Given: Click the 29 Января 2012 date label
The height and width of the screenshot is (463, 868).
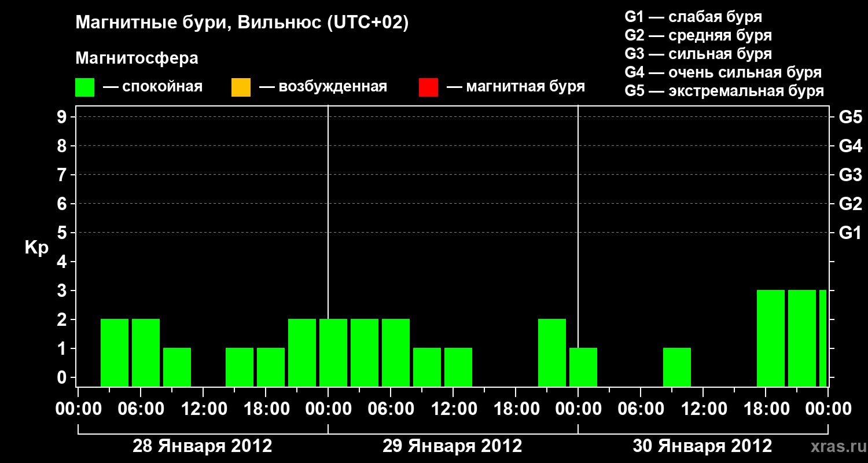Looking at the screenshot, I should 453,446.
